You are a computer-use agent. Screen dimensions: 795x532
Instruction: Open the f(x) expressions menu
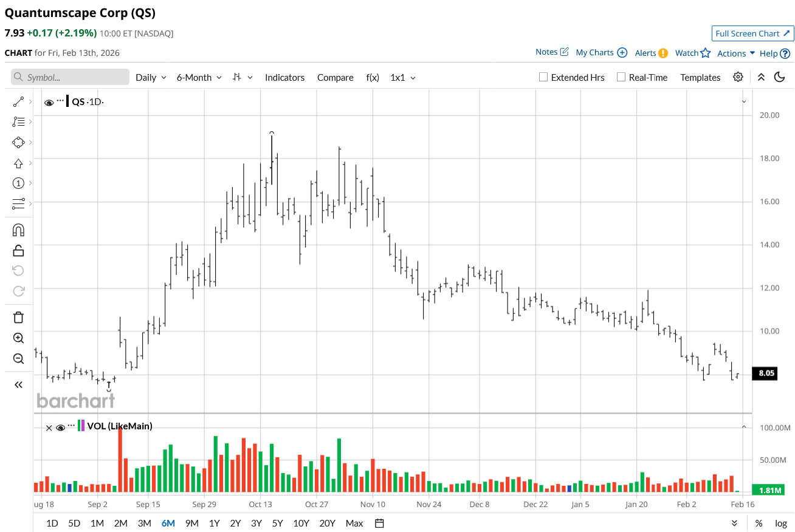pos(373,77)
